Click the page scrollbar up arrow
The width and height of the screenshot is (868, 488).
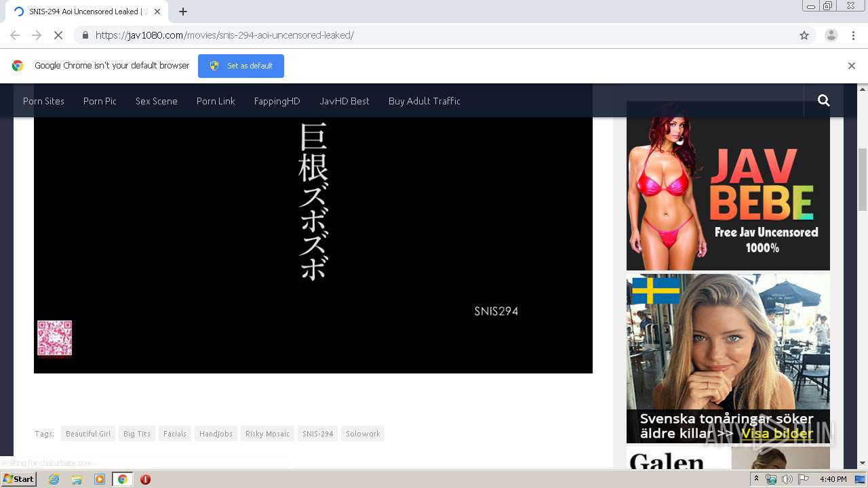tap(863, 89)
